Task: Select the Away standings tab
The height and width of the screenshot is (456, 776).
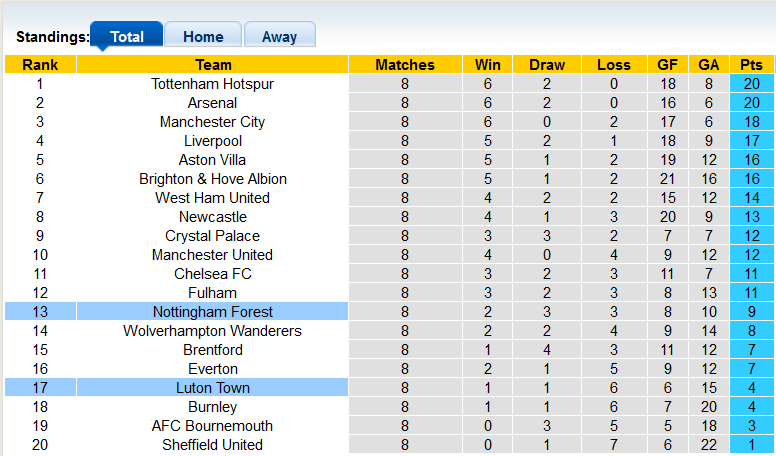Action: 279,36
